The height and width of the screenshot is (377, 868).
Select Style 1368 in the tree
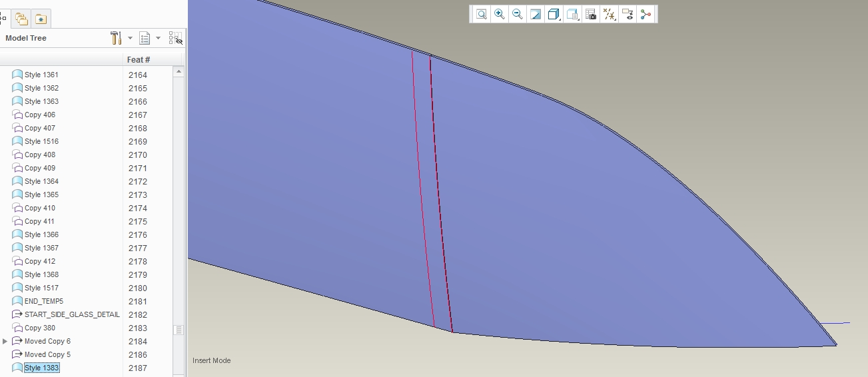(x=41, y=274)
